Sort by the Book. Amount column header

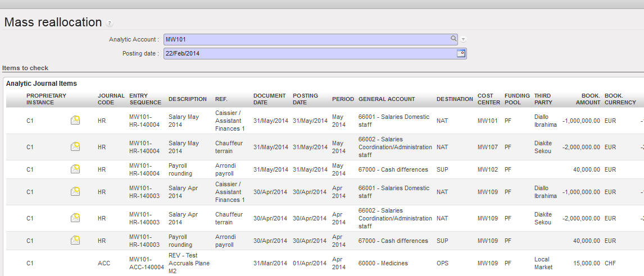(x=588, y=99)
